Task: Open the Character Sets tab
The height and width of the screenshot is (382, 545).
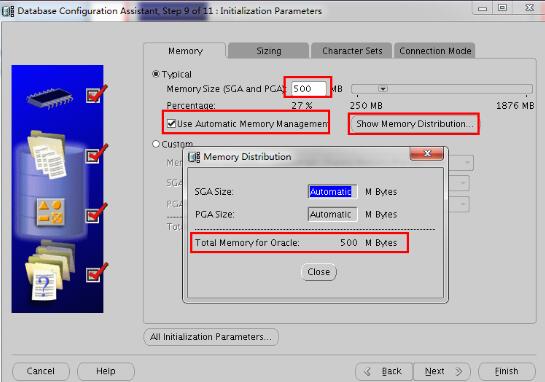Action: click(352, 51)
